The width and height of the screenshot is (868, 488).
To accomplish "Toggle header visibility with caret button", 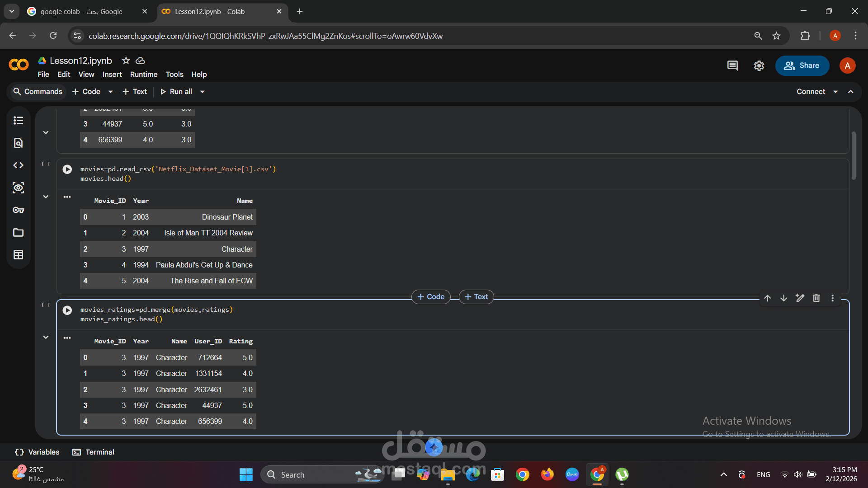I will pyautogui.click(x=851, y=92).
